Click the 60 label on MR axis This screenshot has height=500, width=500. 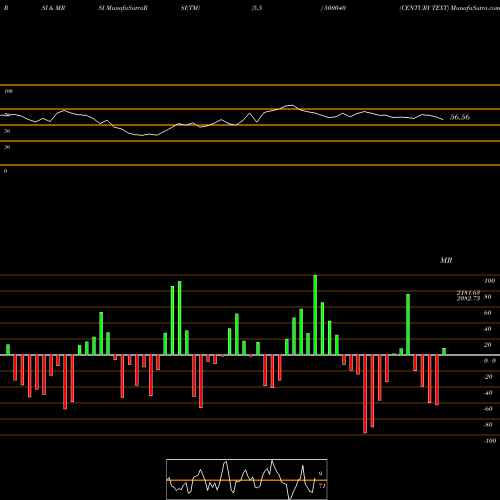(487, 313)
